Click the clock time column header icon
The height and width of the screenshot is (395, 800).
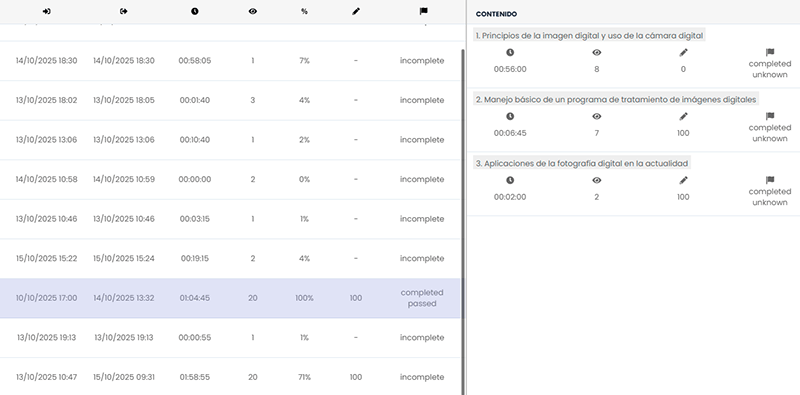[x=194, y=11]
